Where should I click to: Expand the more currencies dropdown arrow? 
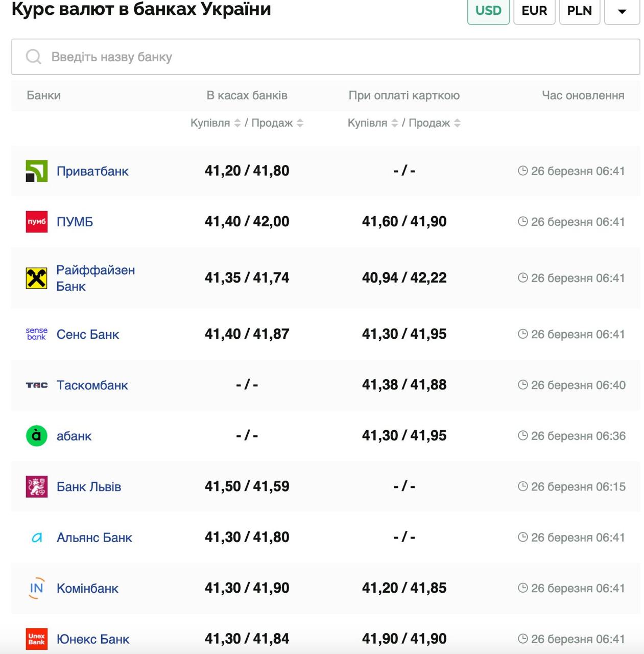tap(622, 11)
